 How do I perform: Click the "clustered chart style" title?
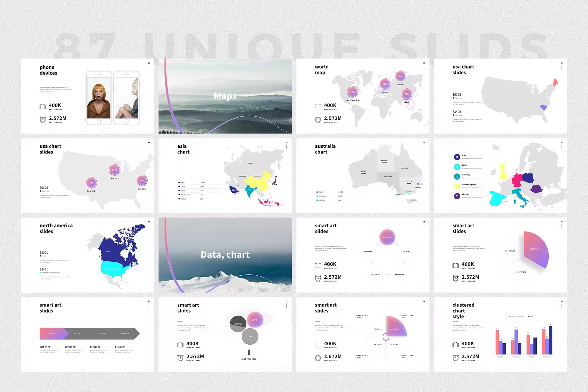coord(463,311)
